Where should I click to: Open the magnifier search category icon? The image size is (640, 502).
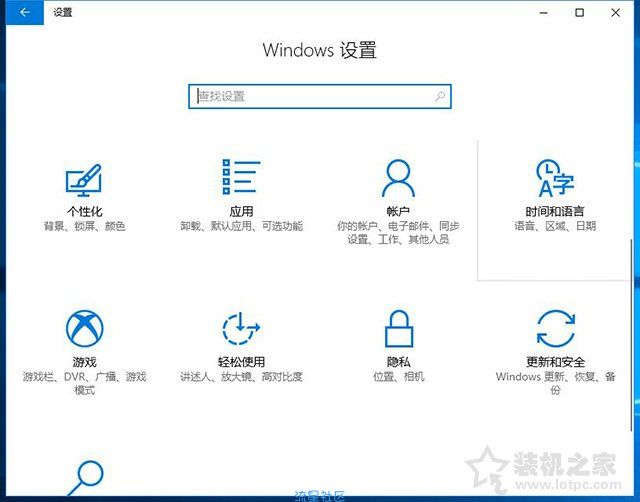click(x=86, y=478)
